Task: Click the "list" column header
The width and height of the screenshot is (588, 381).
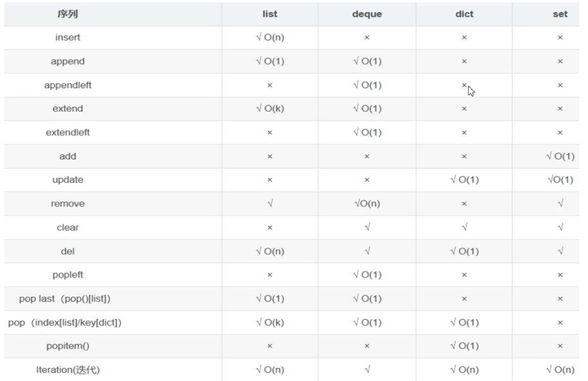Action: (x=269, y=14)
